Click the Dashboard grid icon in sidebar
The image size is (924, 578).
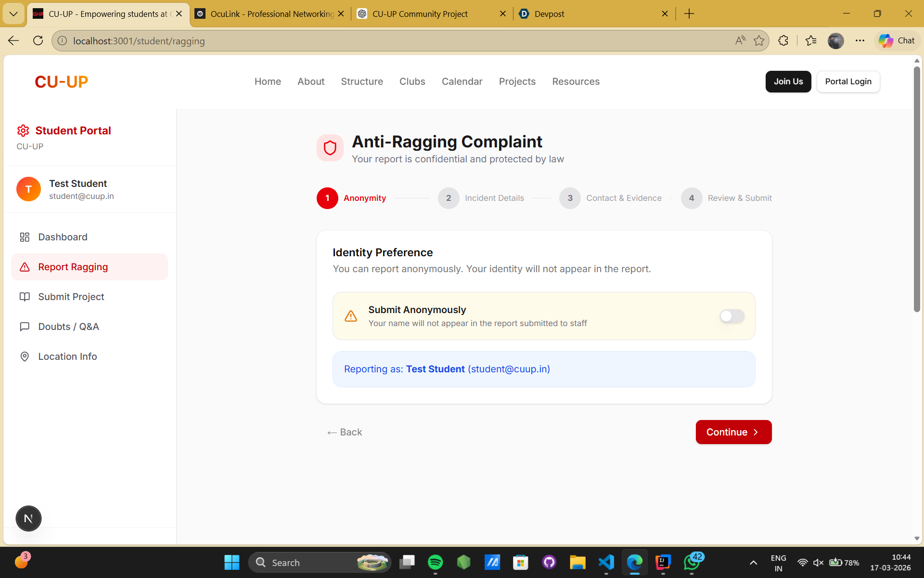coord(25,237)
